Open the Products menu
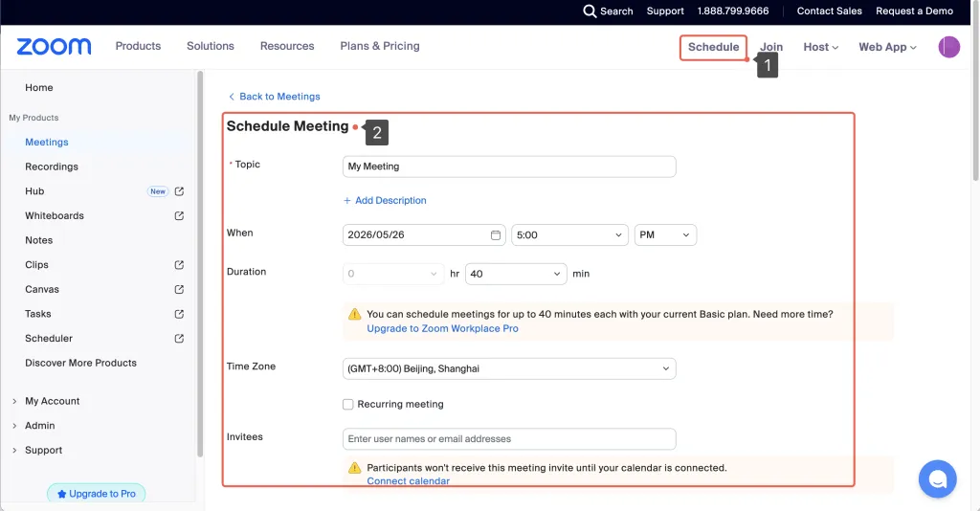This screenshot has width=980, height=511. [138, 46]
